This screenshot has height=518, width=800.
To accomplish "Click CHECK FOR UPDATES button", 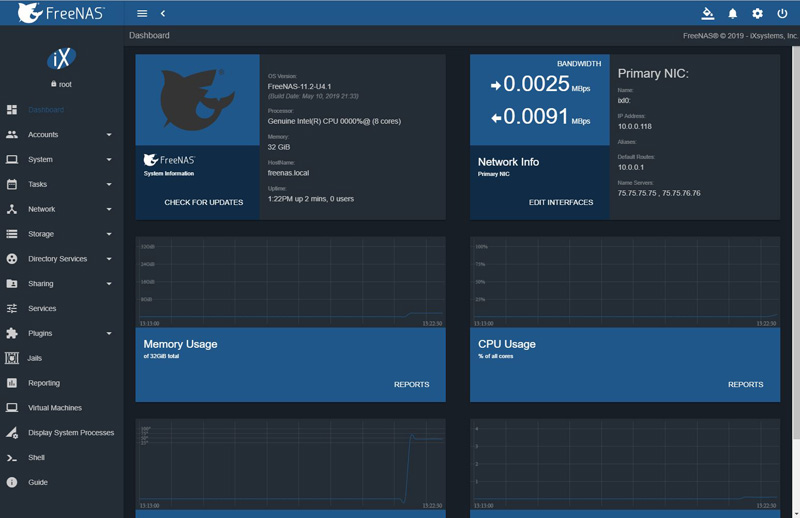I will click(204, 202).
